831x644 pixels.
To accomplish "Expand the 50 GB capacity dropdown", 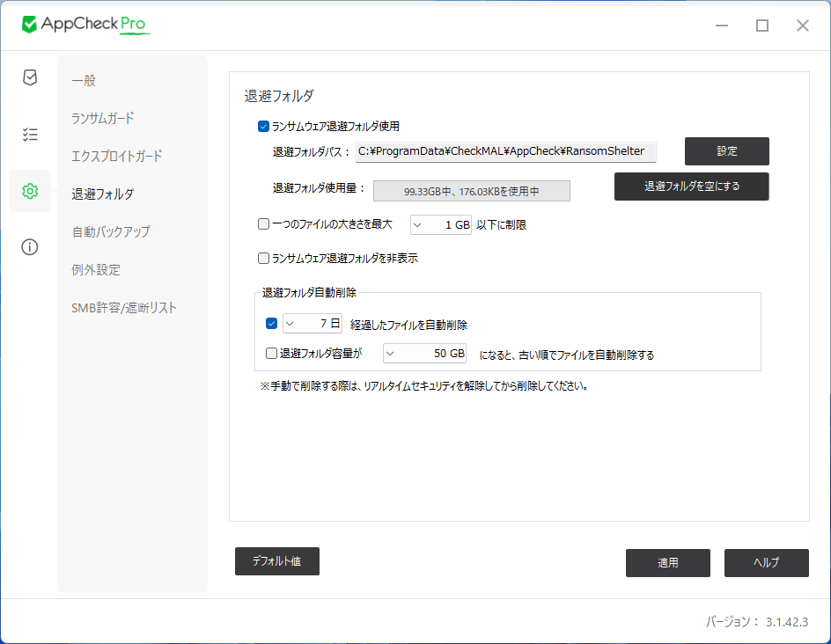I will tap(424, 354).
